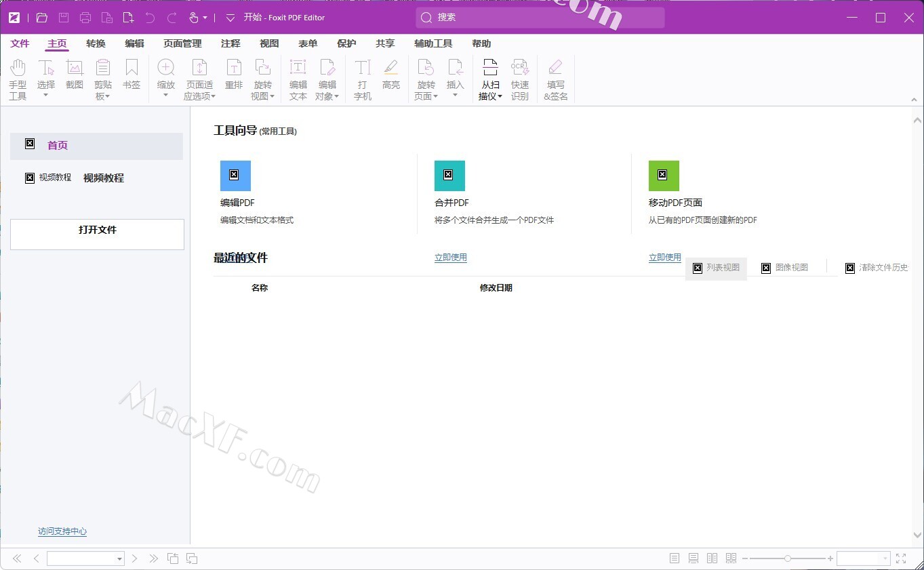Select the Hand tool (手型工具)

pyautogui.click(x=18, y=79)
